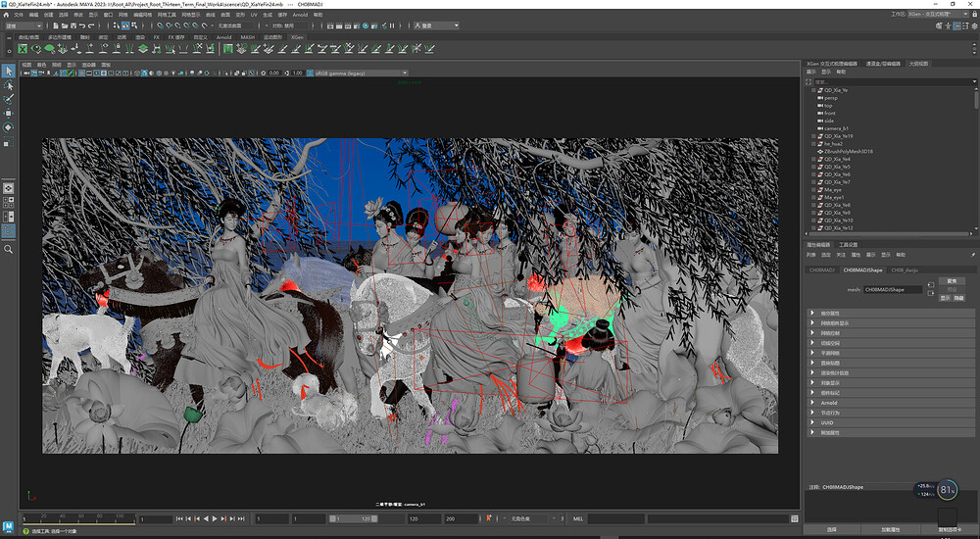Click the mesh name field CH08MADJShape
The width and height of the screenshot is (980, 539).
(893, 289)
